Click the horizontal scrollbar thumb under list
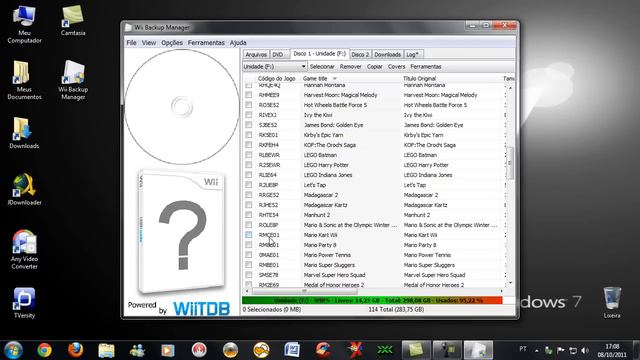Image resolution: width=640 pixels, height=360 pixels. (x=304, y=291)
